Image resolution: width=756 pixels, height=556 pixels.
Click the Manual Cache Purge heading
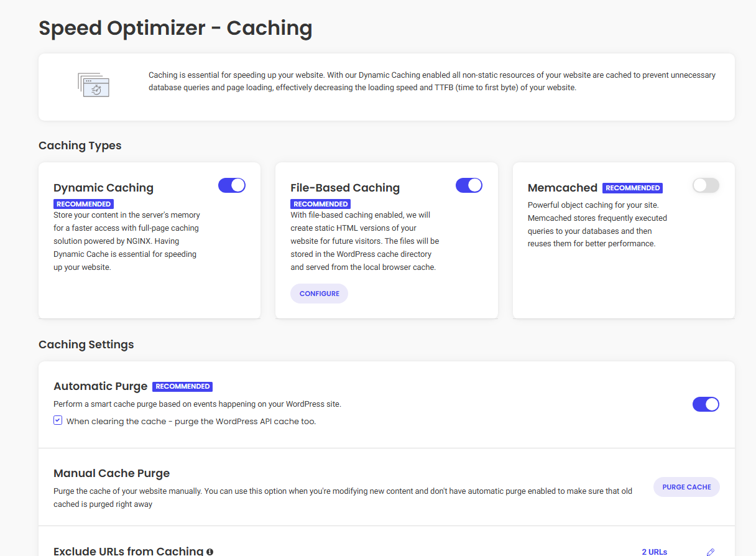pos(112,473)
